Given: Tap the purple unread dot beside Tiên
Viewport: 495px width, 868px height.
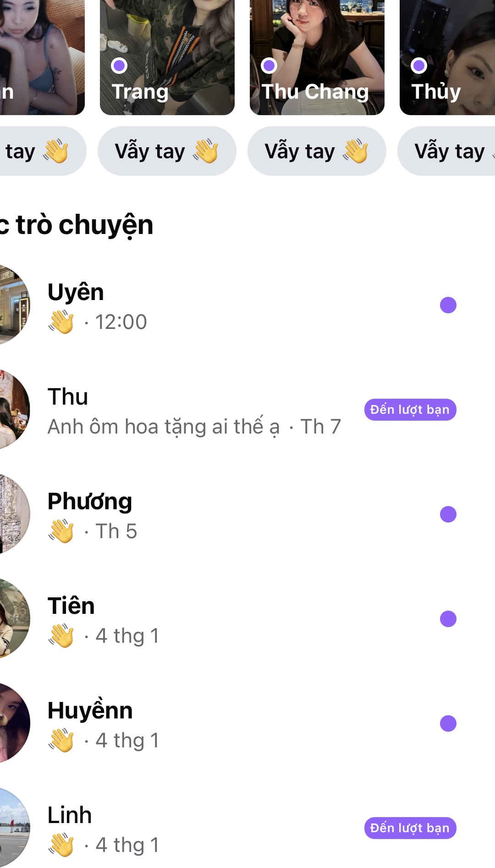Looking at the screenshot, I should (x=448, y=619).
